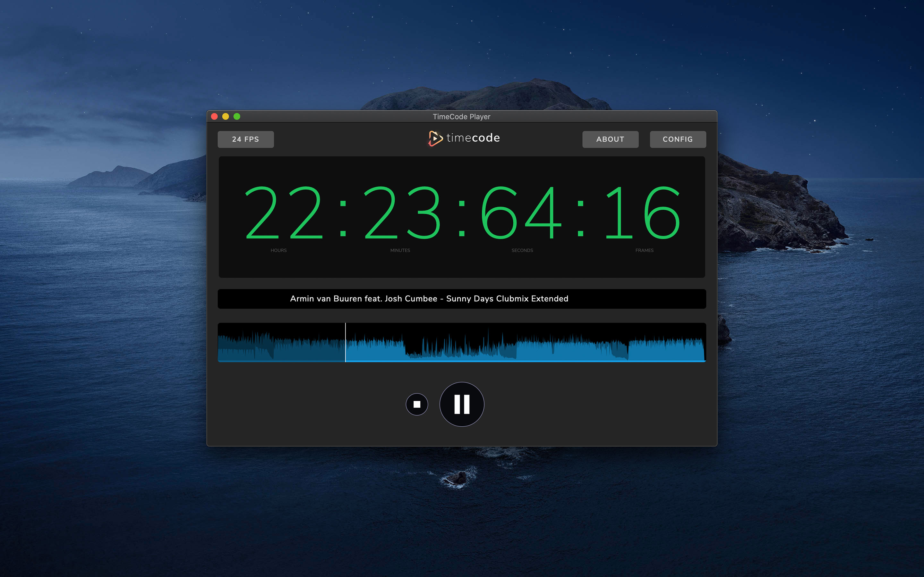The height and width of the screenshot is (577, 924).
Task: Open the CONFIG settings
Action: pyautogui.click(x=678, y=139)
